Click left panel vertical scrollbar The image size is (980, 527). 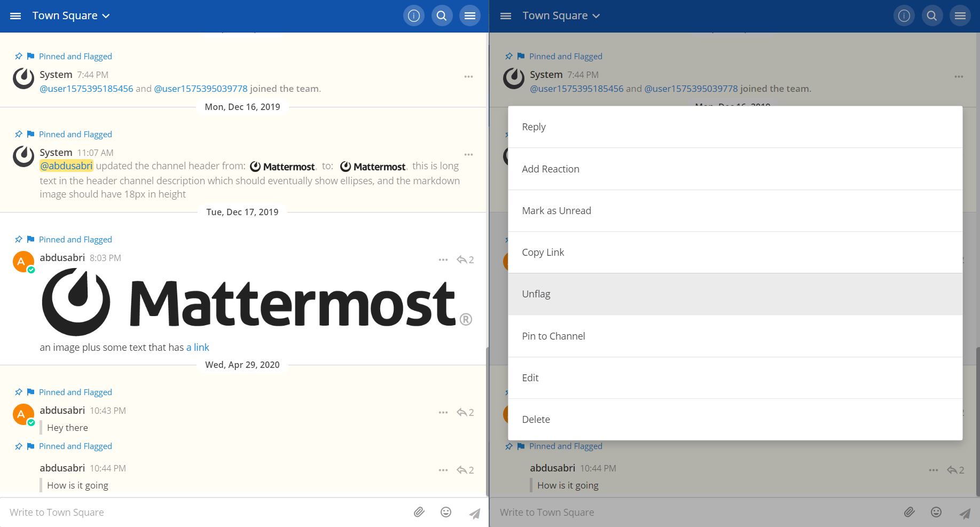tap(487, 422)
